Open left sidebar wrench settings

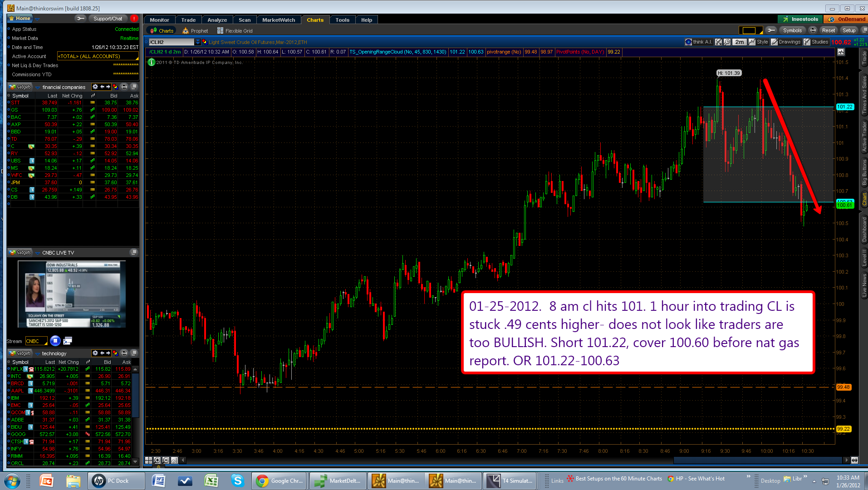(80, 19)
